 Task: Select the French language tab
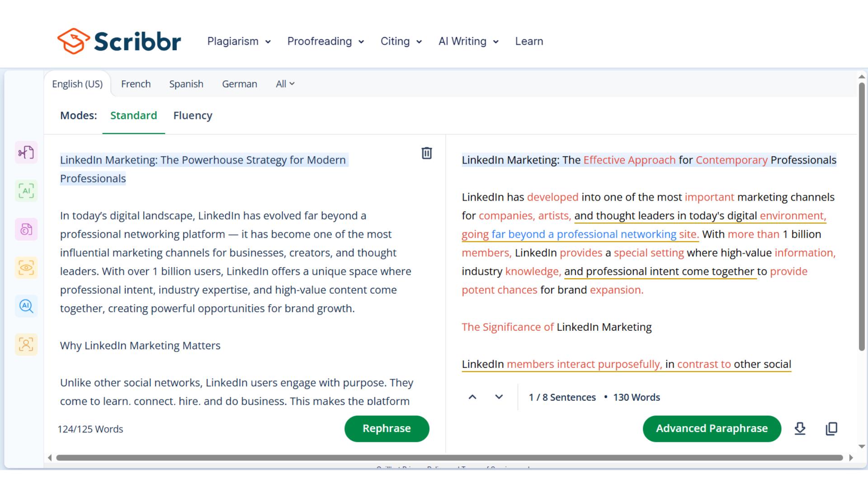point(136,84)
